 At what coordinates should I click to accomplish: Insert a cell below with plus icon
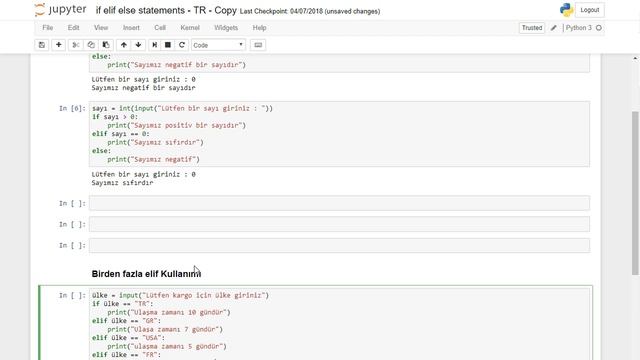[58, 45]
